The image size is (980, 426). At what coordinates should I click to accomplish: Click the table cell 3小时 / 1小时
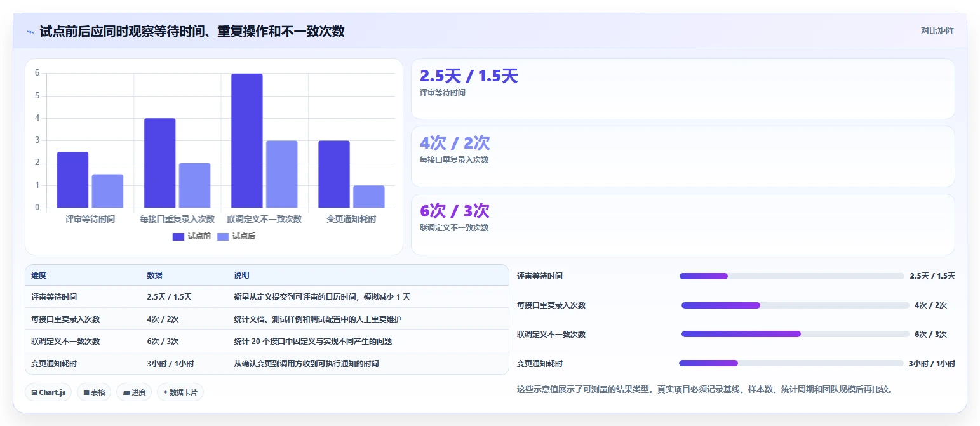point(171,363)
